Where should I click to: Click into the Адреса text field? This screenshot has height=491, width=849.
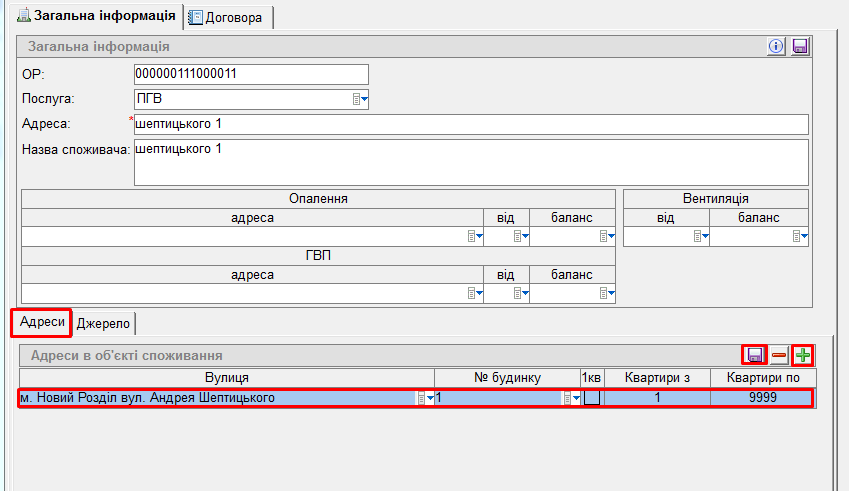coord(470,124)
